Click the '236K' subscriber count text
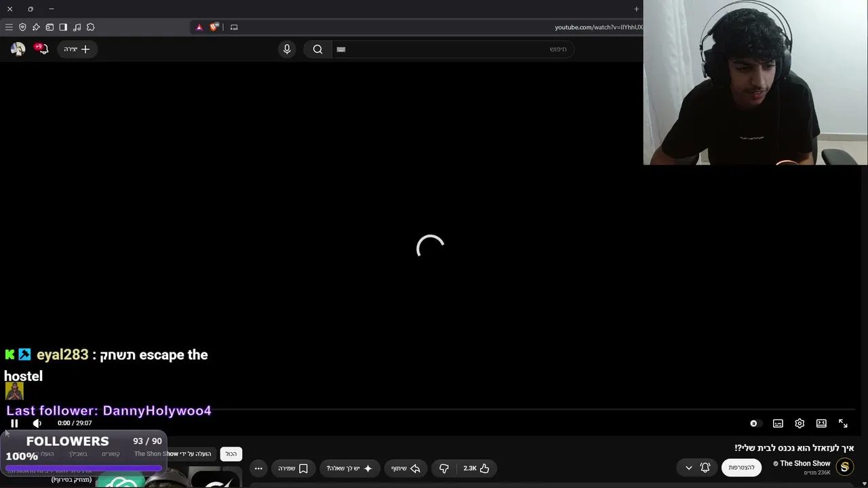Screen dimensions: 868x488 [817, 473]
